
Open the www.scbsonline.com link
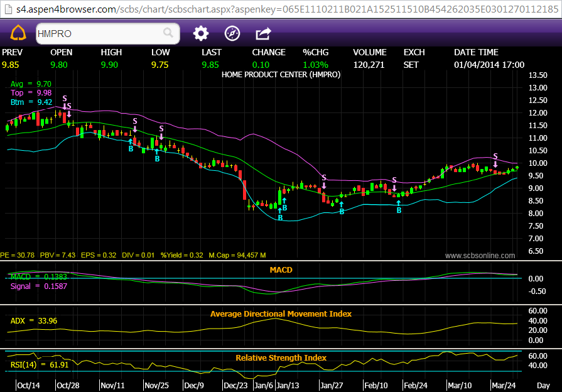pyautogui.click(x=480, y=256)
